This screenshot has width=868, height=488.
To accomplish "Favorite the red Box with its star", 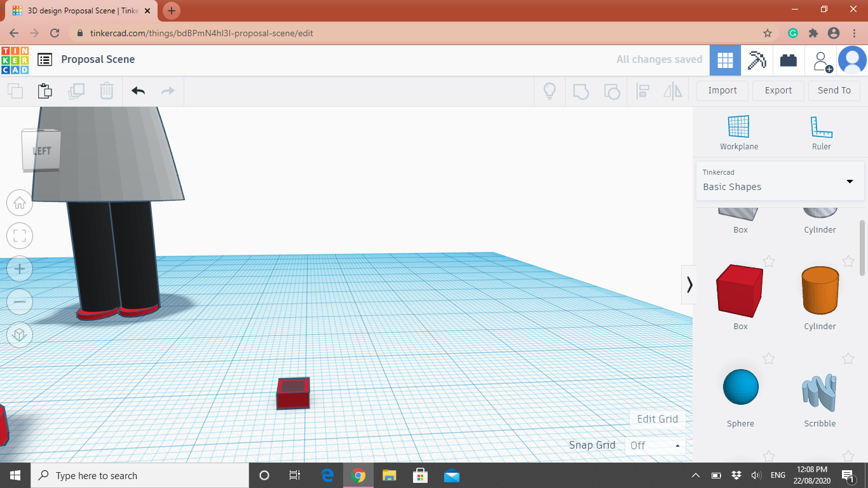I will [769, 261].
